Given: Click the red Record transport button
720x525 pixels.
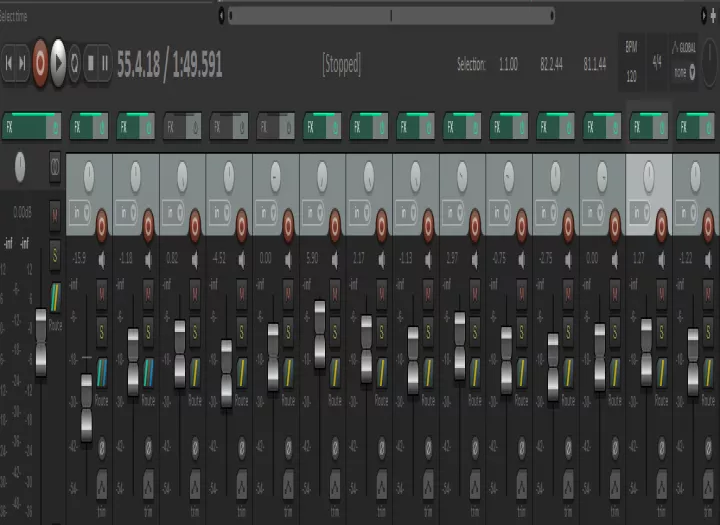Looking at the screenshot, I should (40, 63).
